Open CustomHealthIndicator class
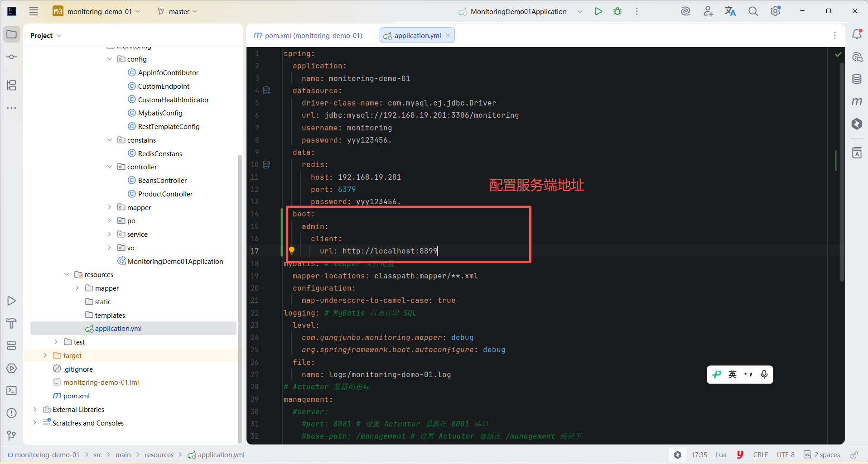This screenshot has width=868, height=464. [x=174, y=100]
